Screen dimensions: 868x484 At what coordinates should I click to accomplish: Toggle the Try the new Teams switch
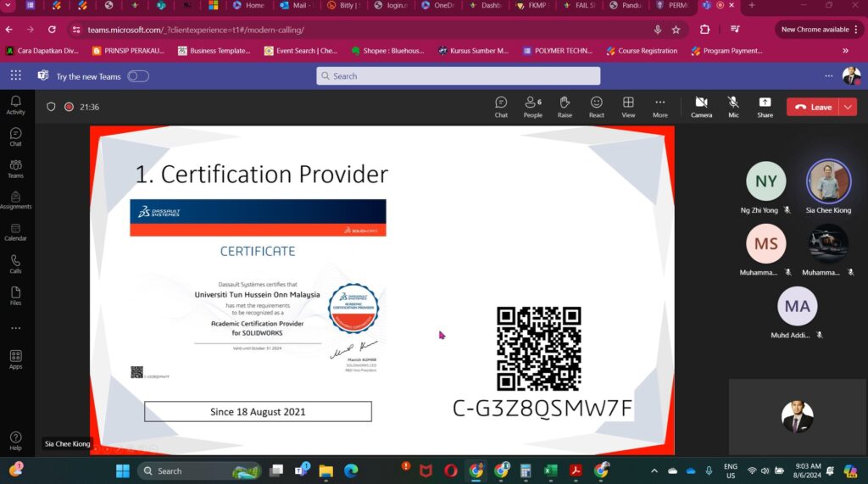138,76
